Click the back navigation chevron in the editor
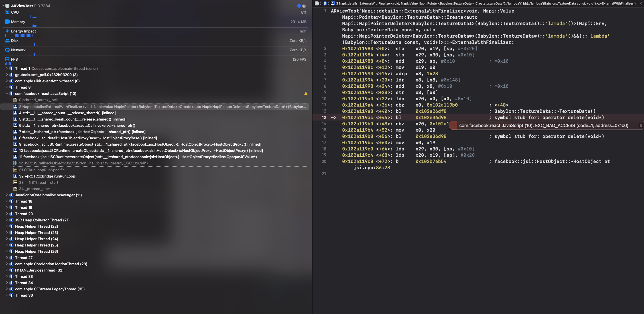This screenshot has width=644, height=314. tap(641, 3)
